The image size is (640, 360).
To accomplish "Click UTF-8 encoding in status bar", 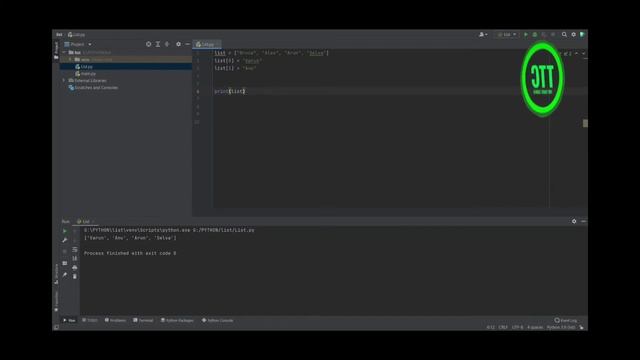I will (517, 327).
